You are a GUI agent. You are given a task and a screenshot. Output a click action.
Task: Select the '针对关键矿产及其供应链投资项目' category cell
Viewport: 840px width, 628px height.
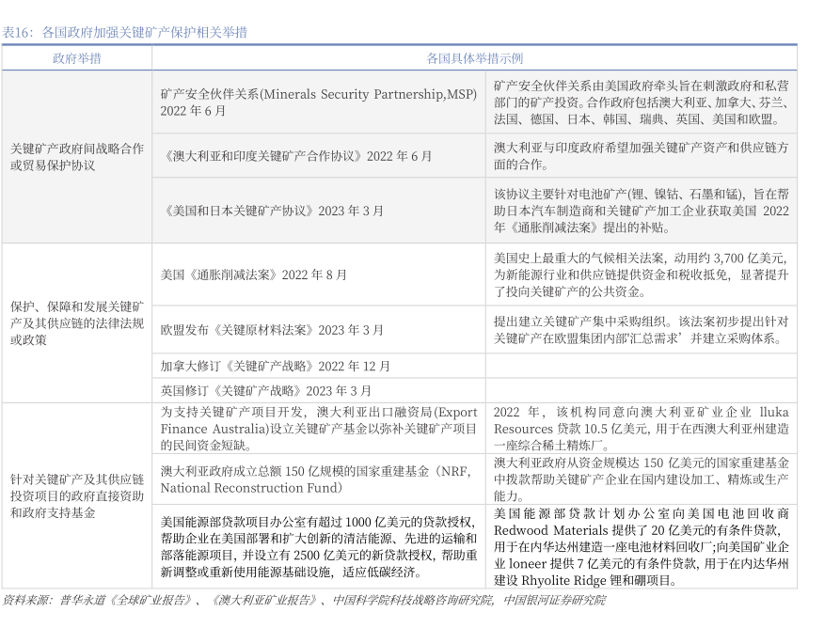pos(76,496)
